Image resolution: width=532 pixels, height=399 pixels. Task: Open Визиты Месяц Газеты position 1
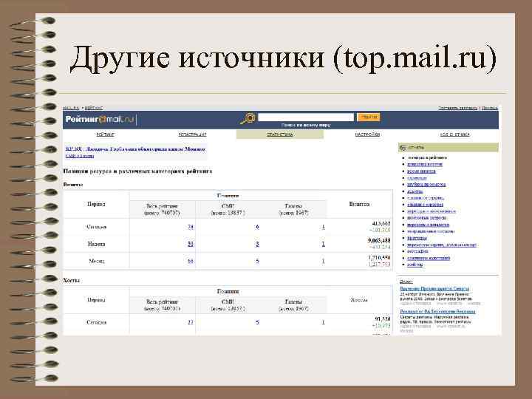[324, 262]
